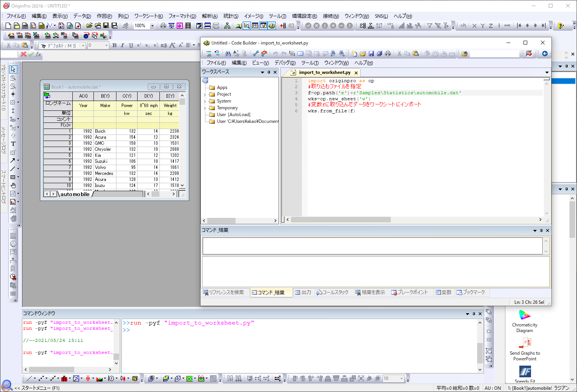Select the automobile sheet tab in Book1
Viewport: 577px width, 392px height.
click(75, 194)
